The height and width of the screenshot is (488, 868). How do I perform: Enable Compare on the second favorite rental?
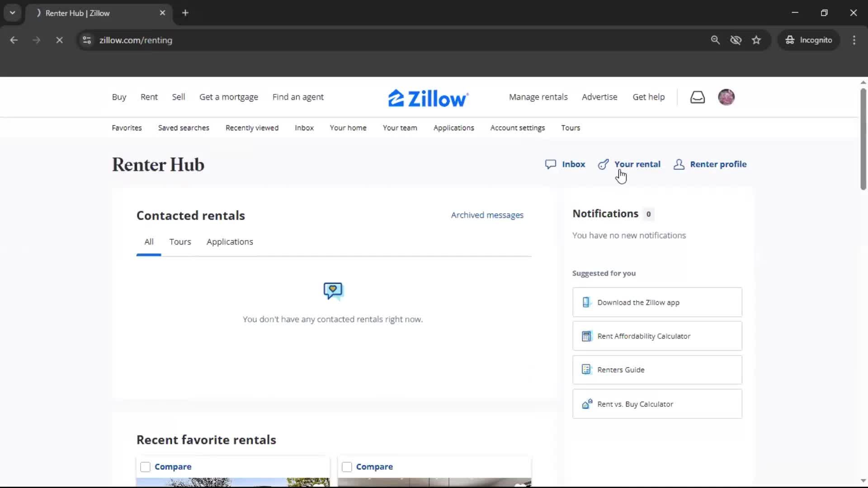[347, 467]
